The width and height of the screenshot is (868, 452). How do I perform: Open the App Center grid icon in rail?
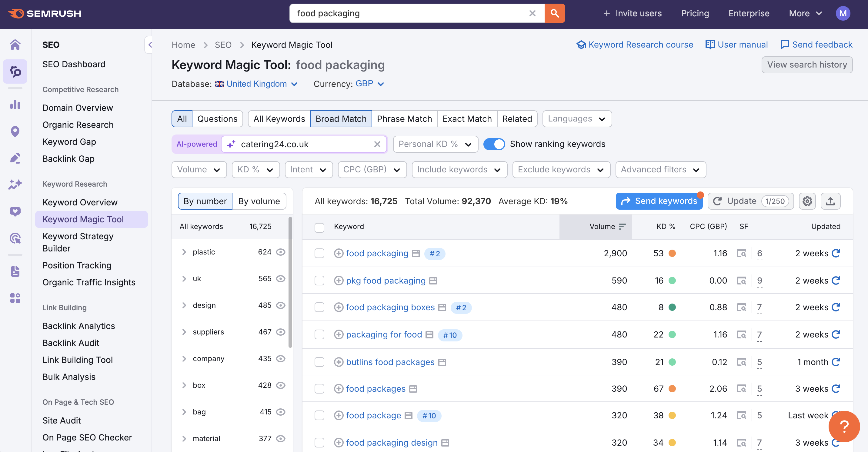15,298
